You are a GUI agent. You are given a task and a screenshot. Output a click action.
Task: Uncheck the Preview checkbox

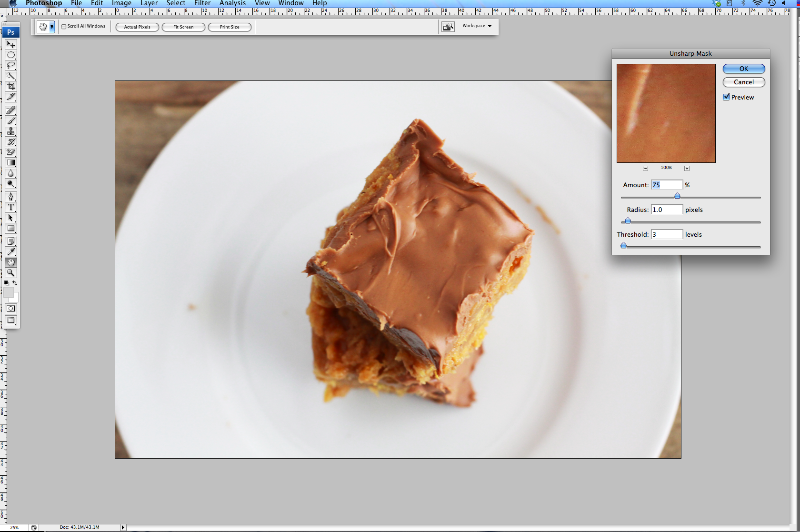[726, 97]
